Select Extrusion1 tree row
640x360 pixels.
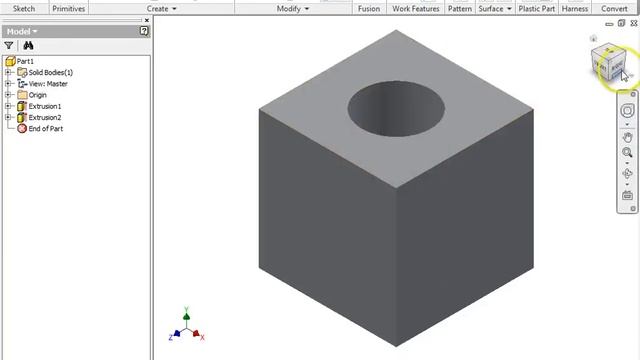pyautogui.click(x=45, y=106)
